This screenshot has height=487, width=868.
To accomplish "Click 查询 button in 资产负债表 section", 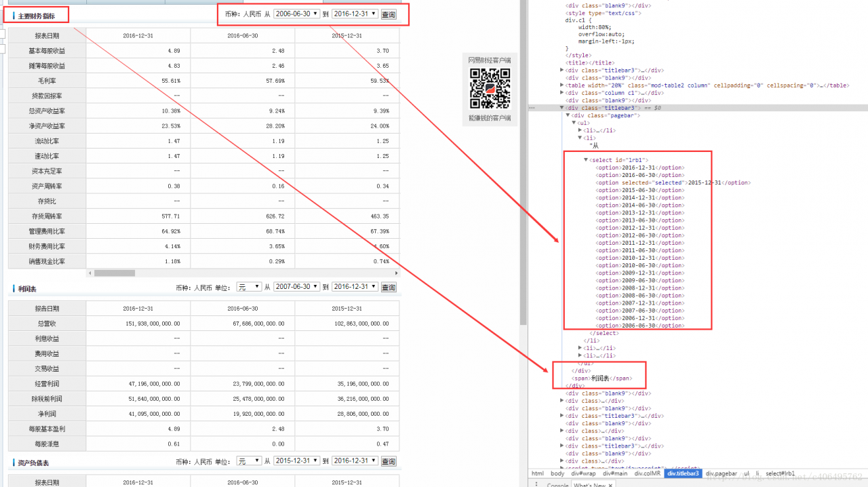I will [389, 462].
